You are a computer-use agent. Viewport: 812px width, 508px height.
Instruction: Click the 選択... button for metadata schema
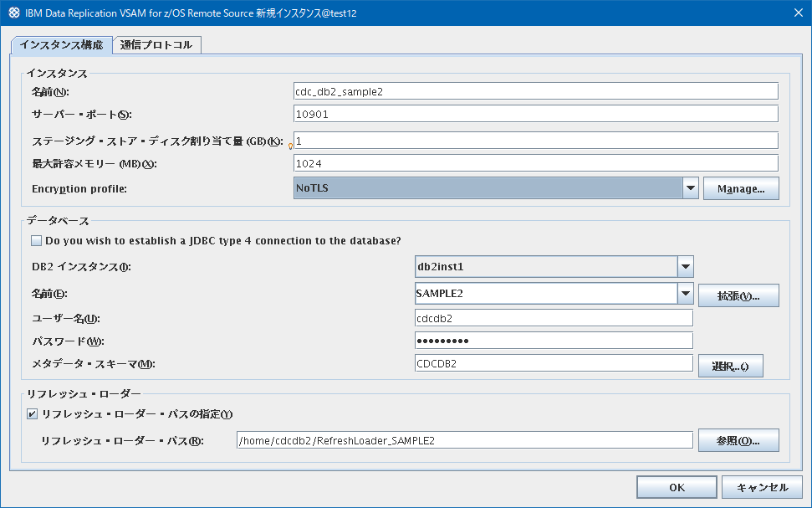click(731, 367)
